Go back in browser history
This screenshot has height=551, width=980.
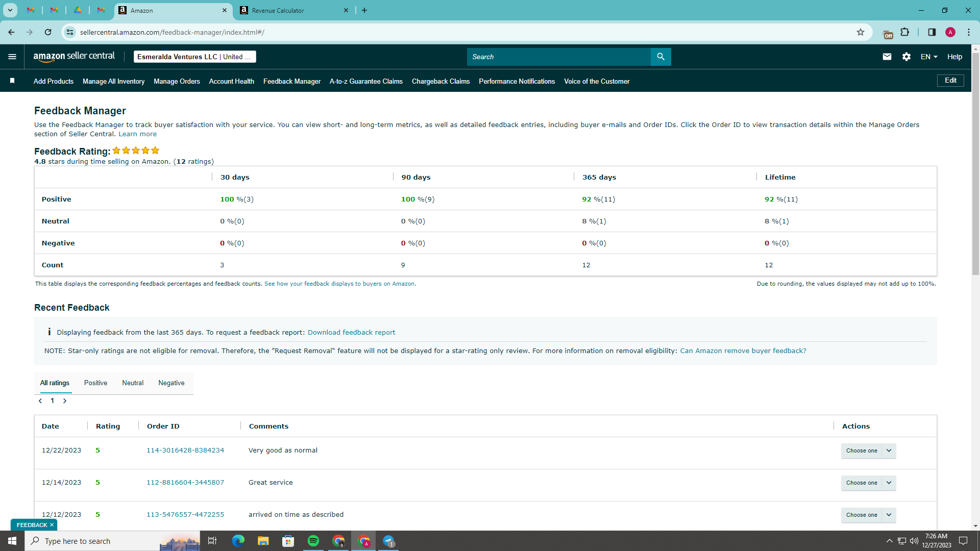click(11, 32)
